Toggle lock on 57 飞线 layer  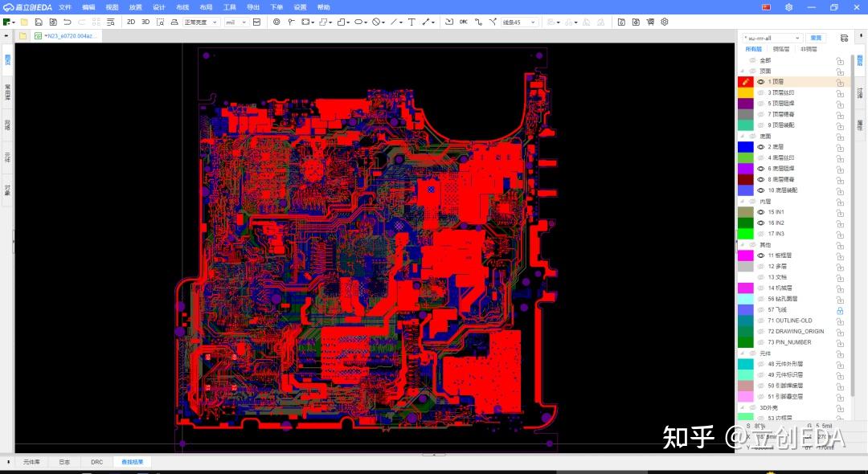pos(840,310)
